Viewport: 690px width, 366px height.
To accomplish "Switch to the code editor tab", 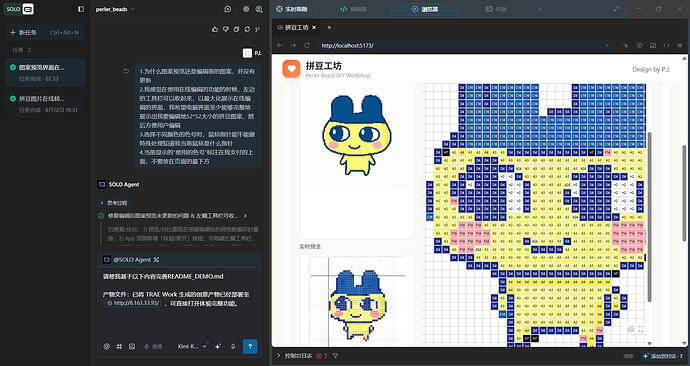I will coord(353,9).
